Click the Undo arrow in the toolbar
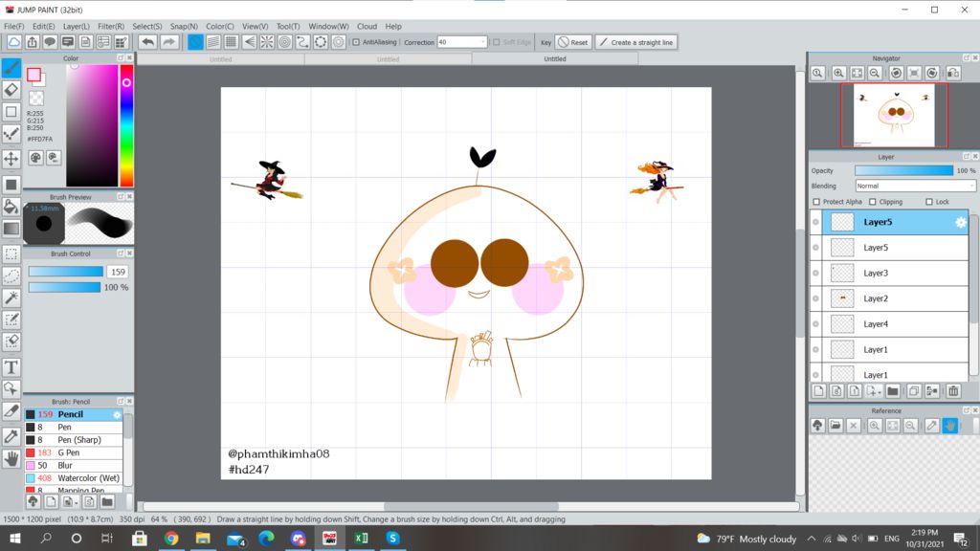Image resolution: width=980 pixels, height=551 pixels. [147, 42]
